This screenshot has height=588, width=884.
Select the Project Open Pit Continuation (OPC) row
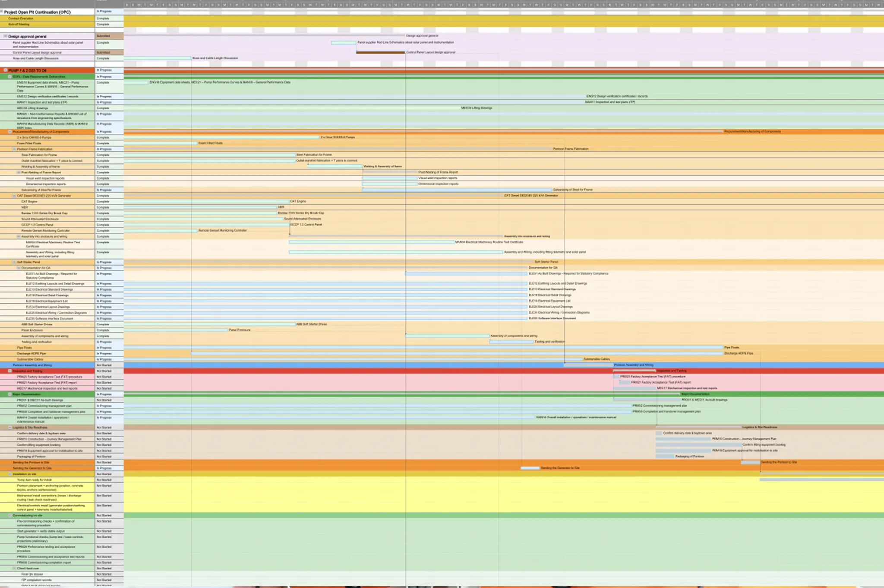(47, 12)
